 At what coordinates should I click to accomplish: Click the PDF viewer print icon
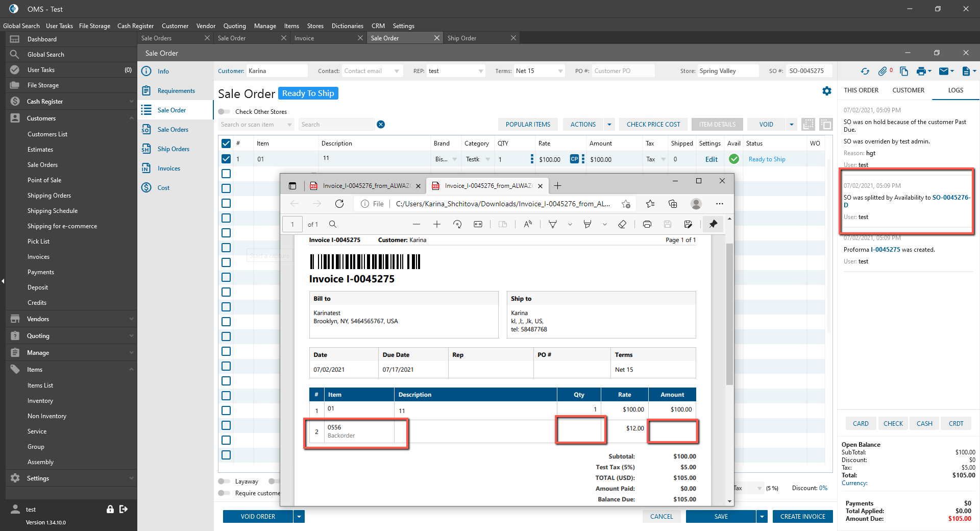(x=647, y=224)
